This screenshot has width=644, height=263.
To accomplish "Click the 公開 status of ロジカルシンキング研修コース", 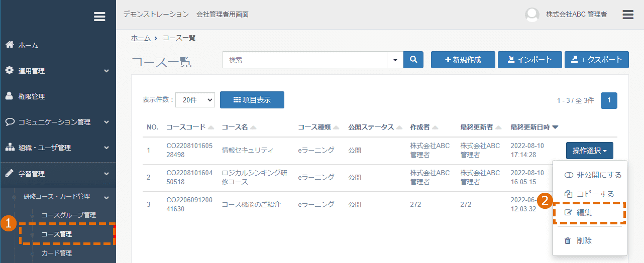I will coord(355,177).
